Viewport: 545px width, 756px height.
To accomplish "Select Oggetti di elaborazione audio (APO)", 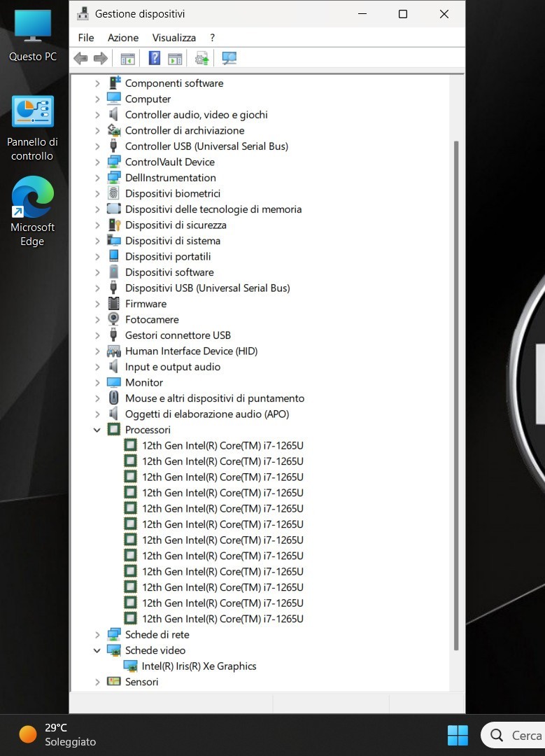I will coord(207,414).
